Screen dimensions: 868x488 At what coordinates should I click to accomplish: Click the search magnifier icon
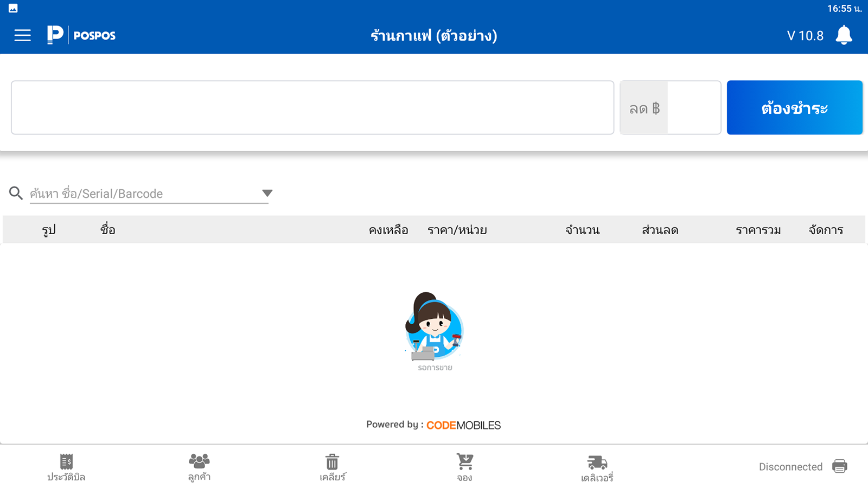point(16,193)
